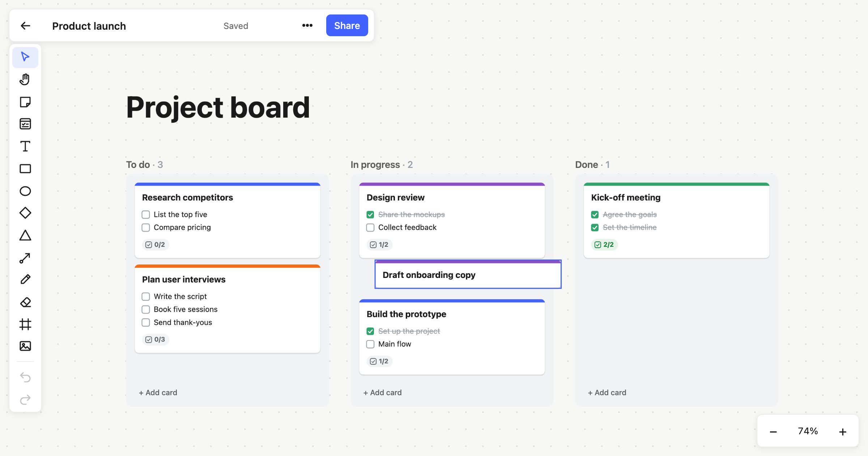Pick the arrow connector tool

pos(25,258)
